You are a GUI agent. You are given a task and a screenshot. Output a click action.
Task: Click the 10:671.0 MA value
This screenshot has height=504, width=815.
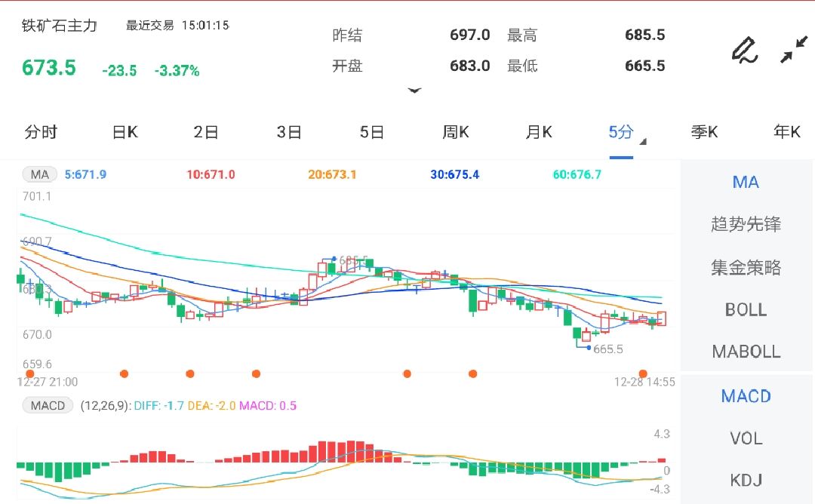coord(211,174)
